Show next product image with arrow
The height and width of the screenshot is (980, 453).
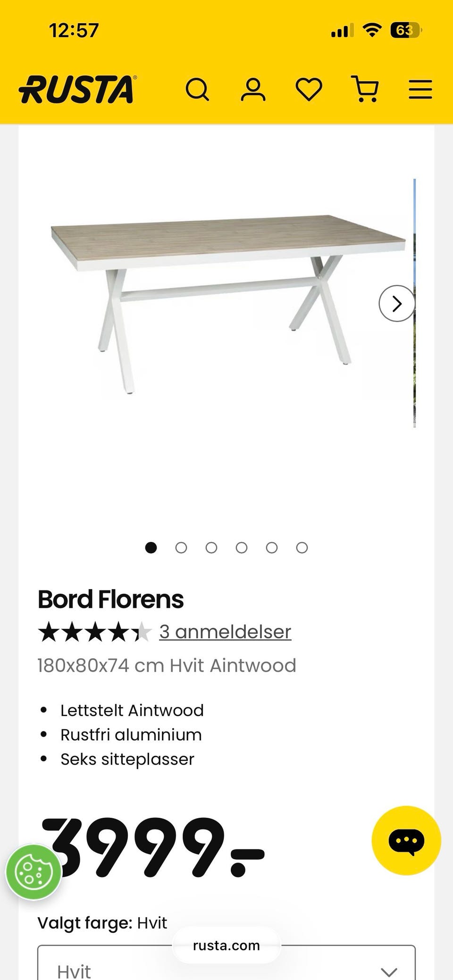click(x=397, y=304)
